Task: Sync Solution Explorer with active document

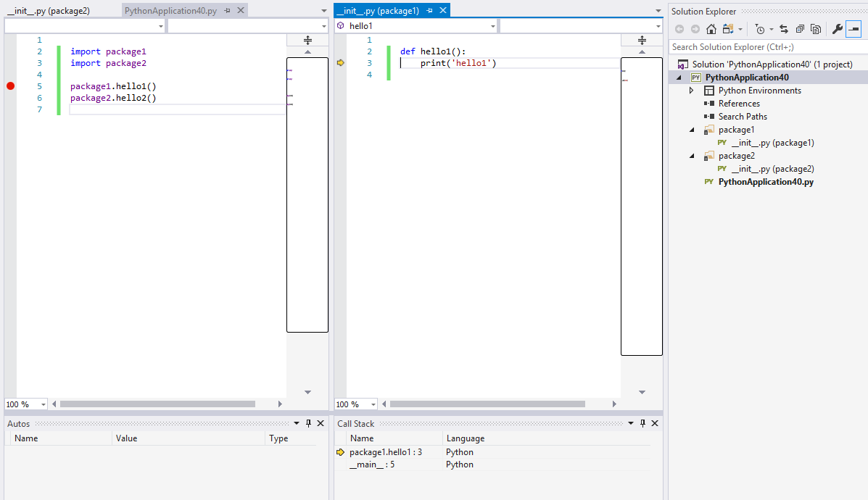Action: (785, 28)
